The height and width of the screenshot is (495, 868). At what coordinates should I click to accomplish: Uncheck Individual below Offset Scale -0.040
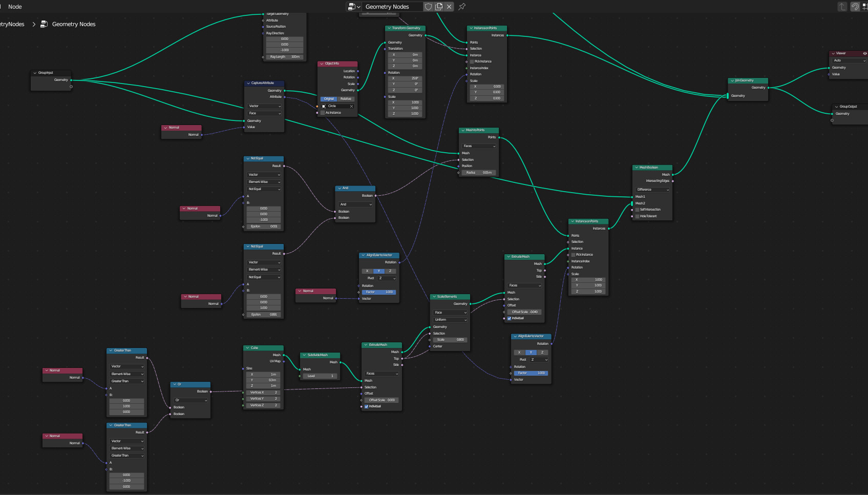509,318
